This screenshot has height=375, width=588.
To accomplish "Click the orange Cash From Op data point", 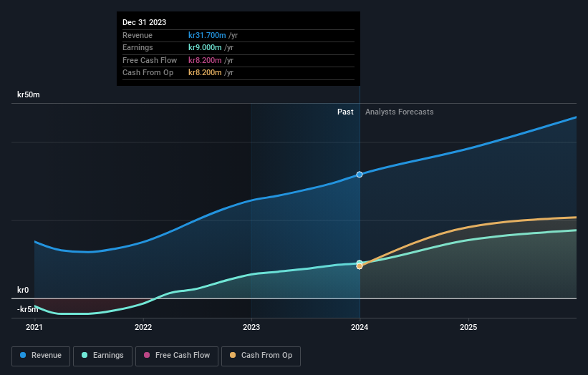I will tap(360, 266).
